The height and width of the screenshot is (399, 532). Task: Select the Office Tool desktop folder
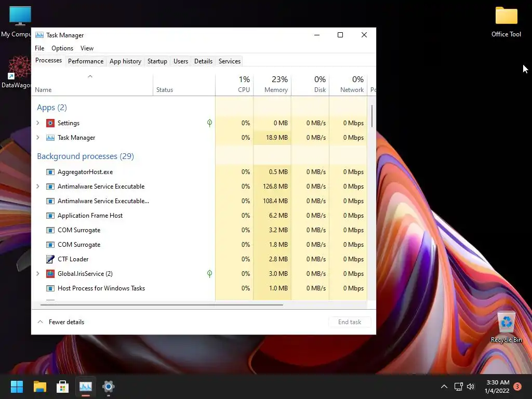click(x=506, y=22)
